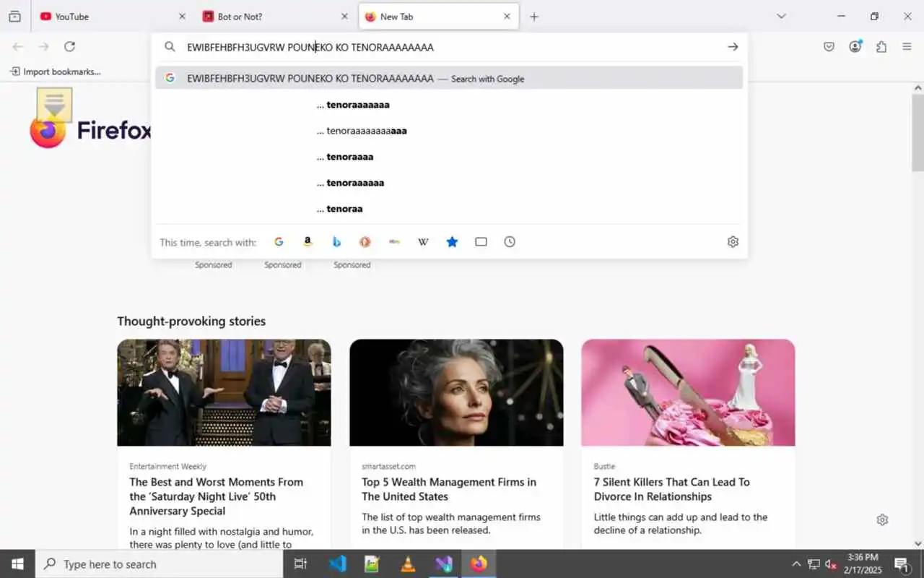This screenshot has height=578, width=924.
Task: Click Import bookmarks in bookmarks toolbar
Action: 55,72
